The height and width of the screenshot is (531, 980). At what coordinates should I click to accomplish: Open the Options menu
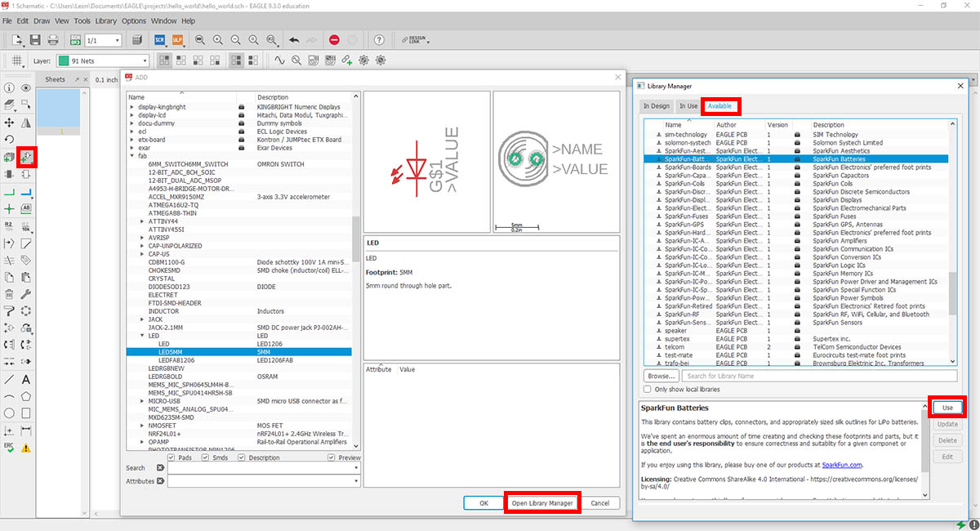click(x=134, y=20)
